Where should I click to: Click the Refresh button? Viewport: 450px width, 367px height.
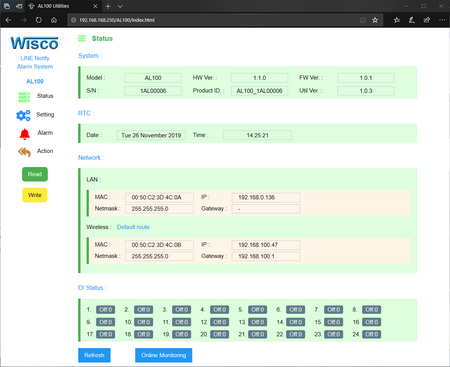(x=94, y=355)
